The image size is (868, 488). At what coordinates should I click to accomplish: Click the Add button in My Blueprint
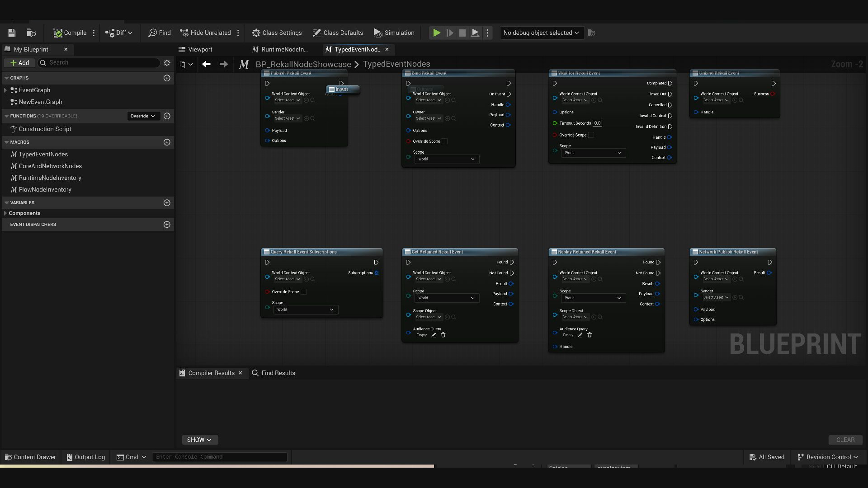click(x=19, y=63)
